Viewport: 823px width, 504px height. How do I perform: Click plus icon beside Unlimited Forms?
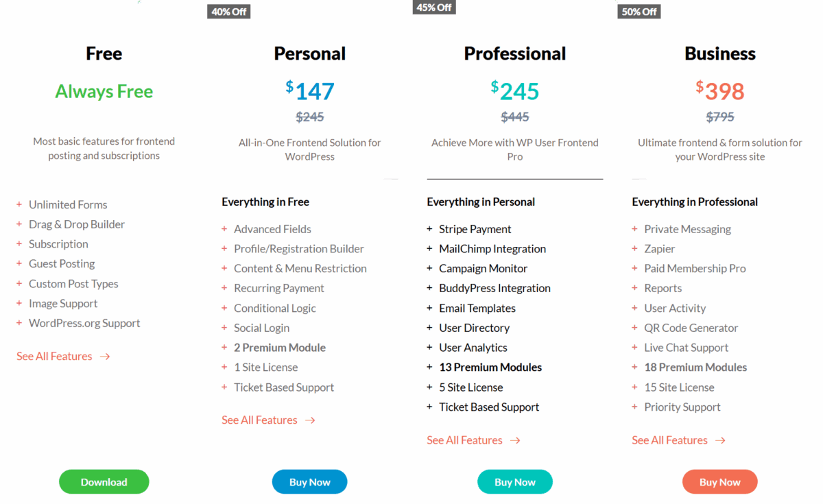pyautogui.click(x=19, y=204)
